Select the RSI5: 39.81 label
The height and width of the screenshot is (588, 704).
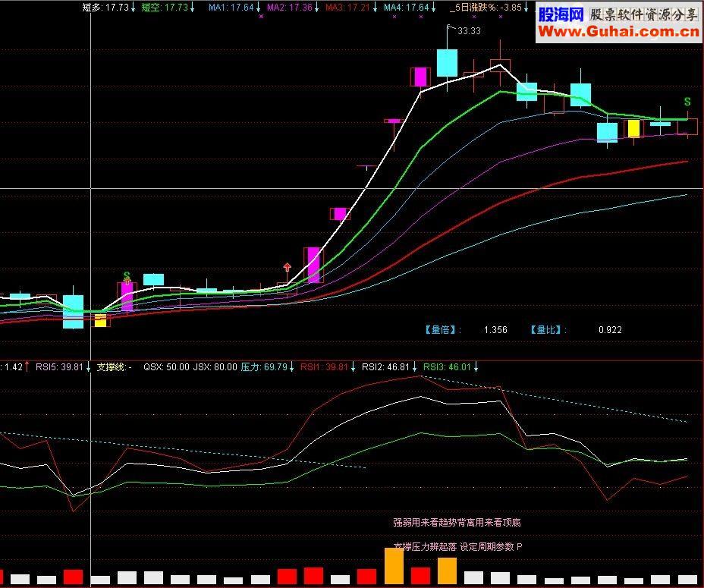[60, 367]
